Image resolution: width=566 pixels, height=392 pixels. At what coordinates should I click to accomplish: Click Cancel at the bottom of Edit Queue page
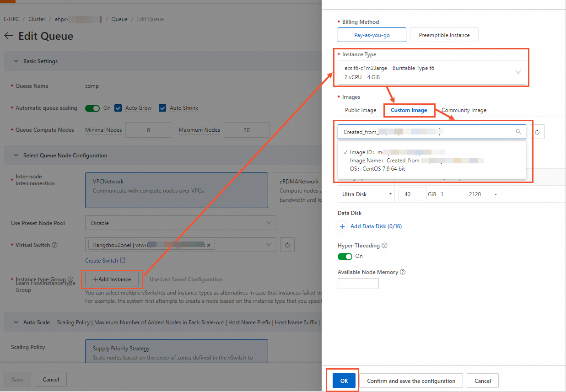tap(51, 379)
